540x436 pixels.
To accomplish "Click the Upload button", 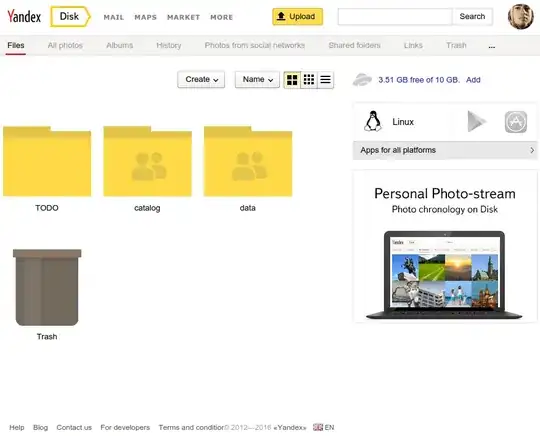I will tap(298, 17).
